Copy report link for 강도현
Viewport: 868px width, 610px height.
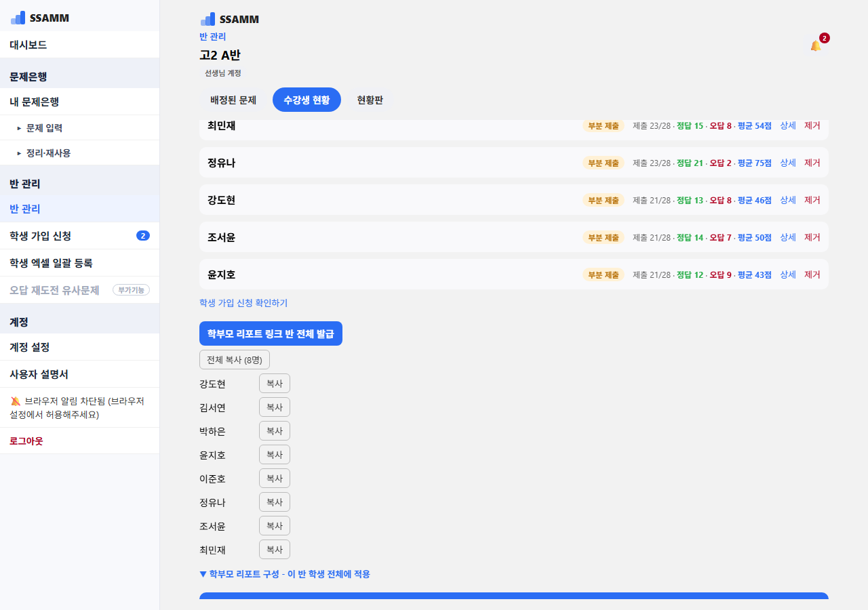click(275, 384)
